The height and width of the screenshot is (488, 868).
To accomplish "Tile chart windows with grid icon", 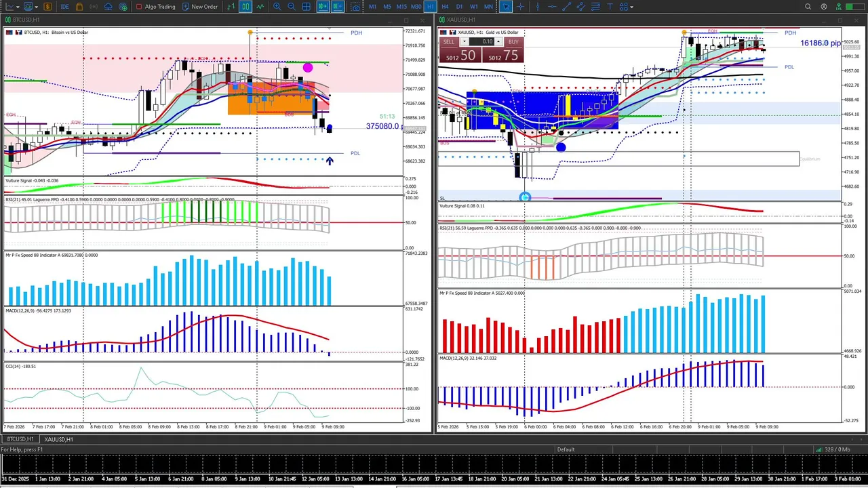I will 307,7.
